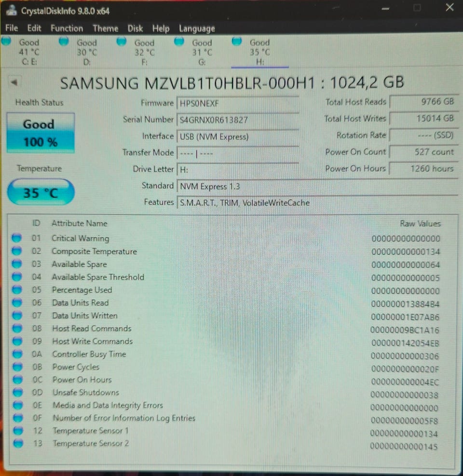Minimize the CrystalDiskInfo window
The image size is (463, 476).
(x=385, y=9)
